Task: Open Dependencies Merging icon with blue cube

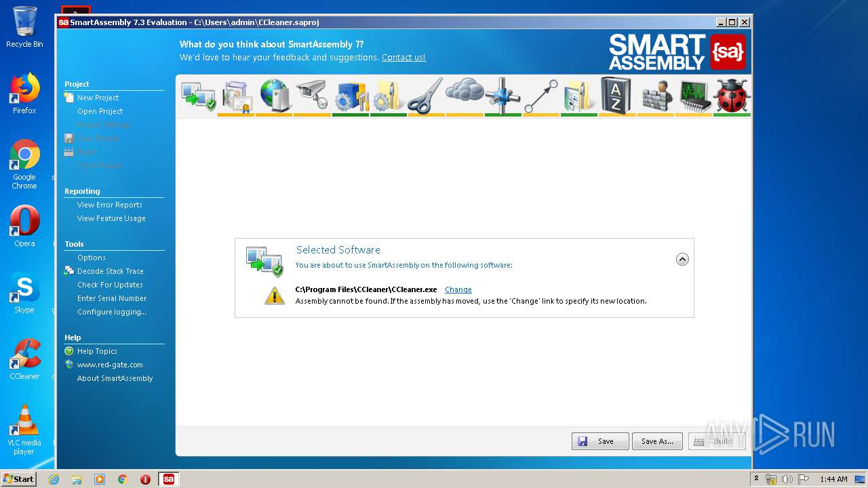Action: click(x=351, y=96)
